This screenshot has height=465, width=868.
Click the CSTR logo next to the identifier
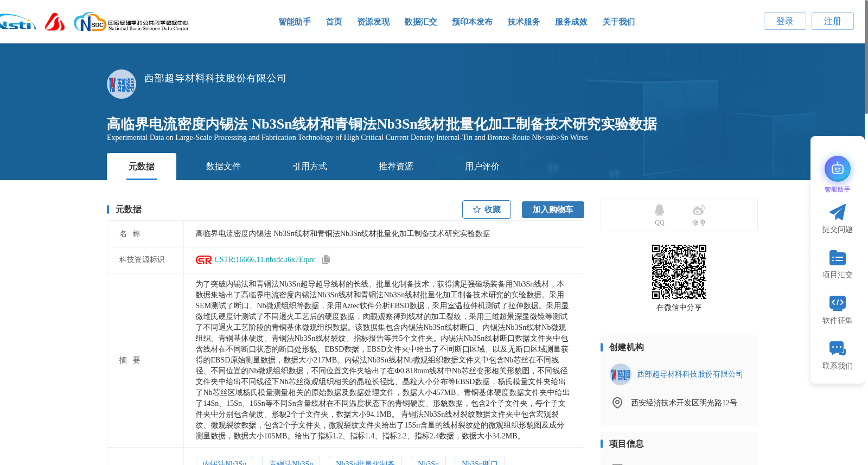point(203,260)
